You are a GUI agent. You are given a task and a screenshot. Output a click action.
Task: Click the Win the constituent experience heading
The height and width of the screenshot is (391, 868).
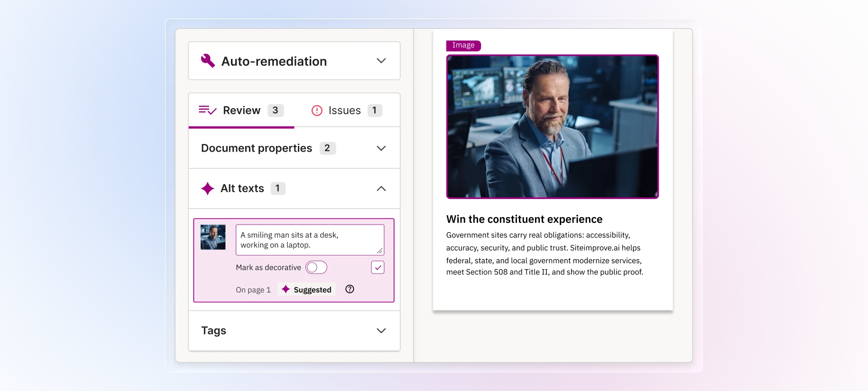pyautogui.click(x=524, y=219)
